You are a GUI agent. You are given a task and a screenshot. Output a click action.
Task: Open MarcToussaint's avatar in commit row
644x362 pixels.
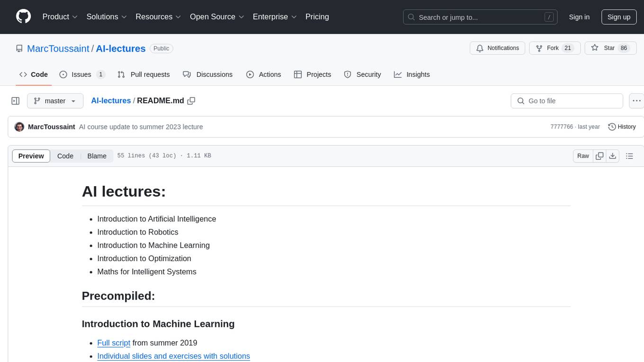[x=19, y=127]
